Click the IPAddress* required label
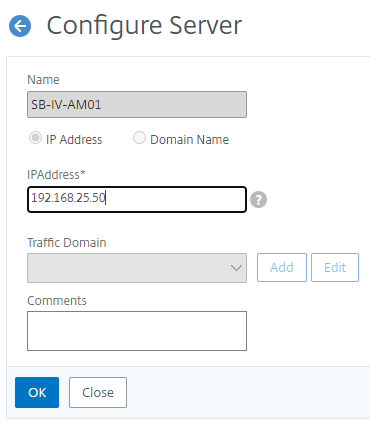 point(56,174)
